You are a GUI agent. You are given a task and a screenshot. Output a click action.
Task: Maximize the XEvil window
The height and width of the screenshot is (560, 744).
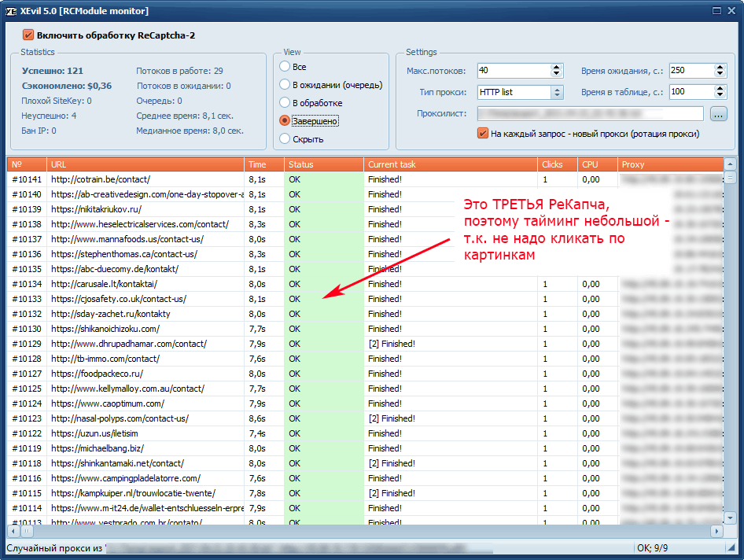716,10
